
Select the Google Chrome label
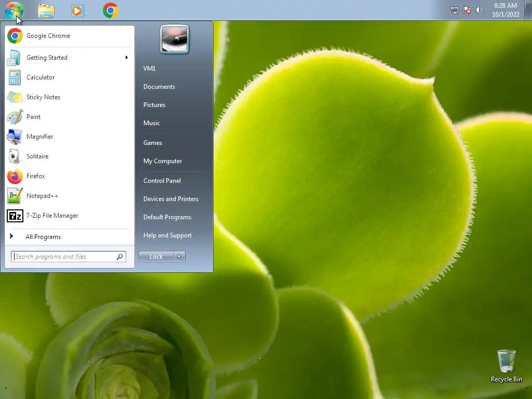point(48,36)
